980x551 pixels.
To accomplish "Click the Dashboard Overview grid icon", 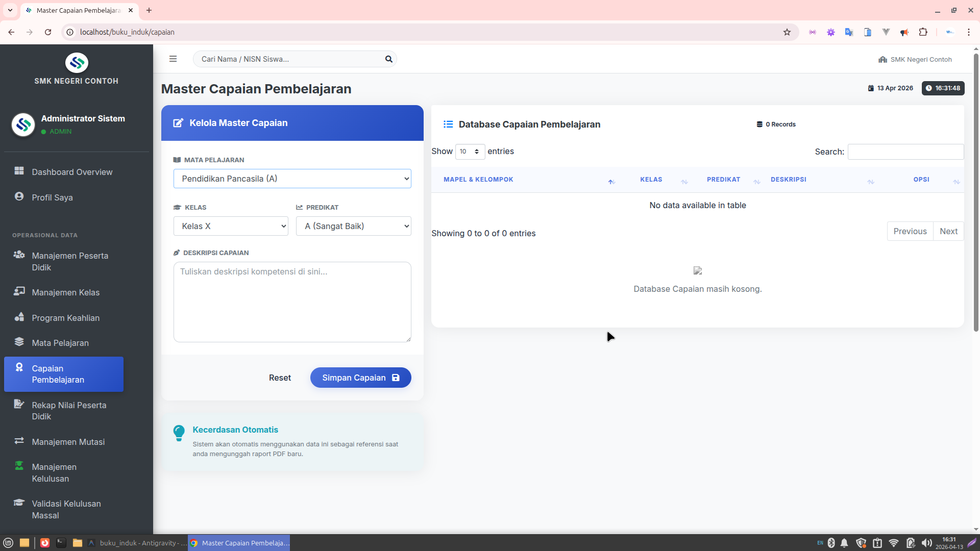I will 19,171.
